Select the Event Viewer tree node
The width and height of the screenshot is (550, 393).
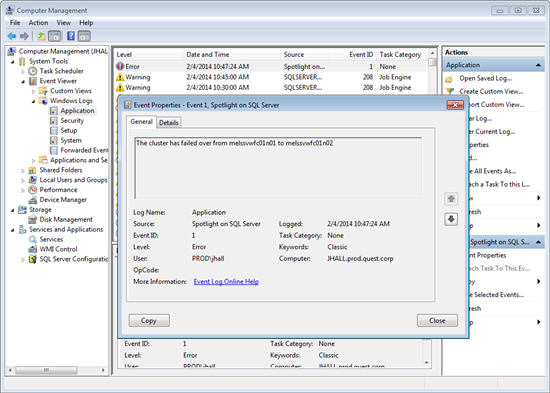[58, 81]
